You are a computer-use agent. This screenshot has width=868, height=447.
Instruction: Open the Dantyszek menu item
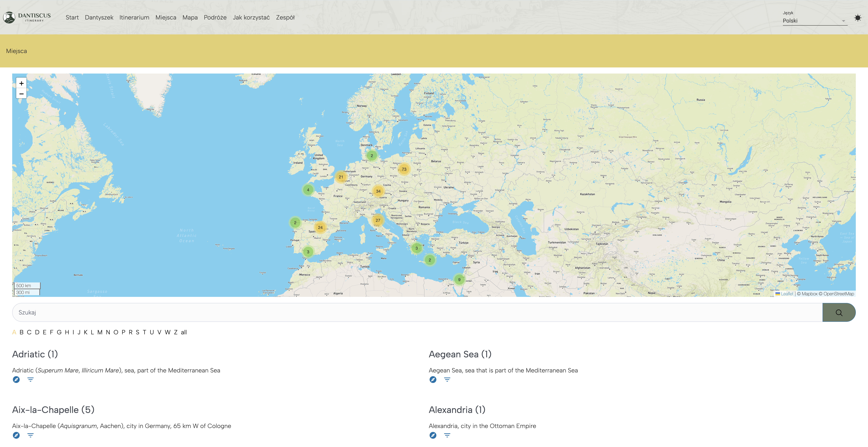(99, 17)
